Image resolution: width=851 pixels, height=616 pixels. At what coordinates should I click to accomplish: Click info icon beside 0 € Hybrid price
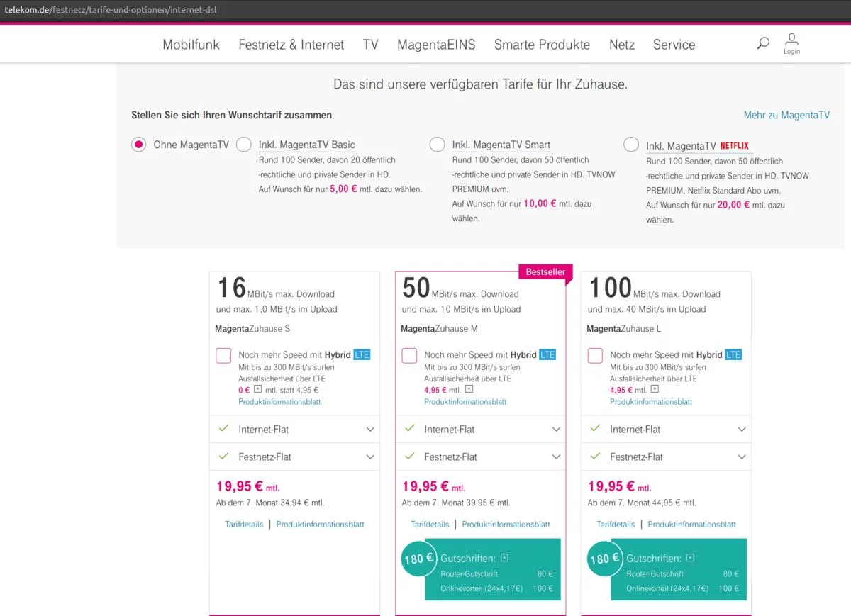(x=258, y=389)
